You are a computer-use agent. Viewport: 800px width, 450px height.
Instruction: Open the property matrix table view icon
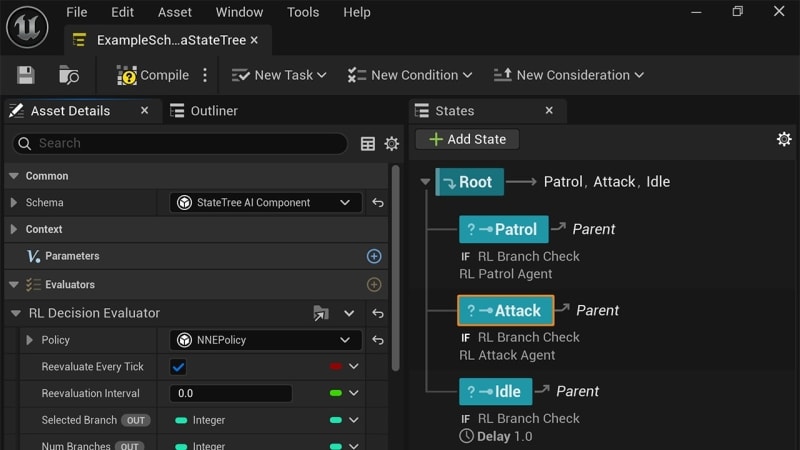(367, 143)
